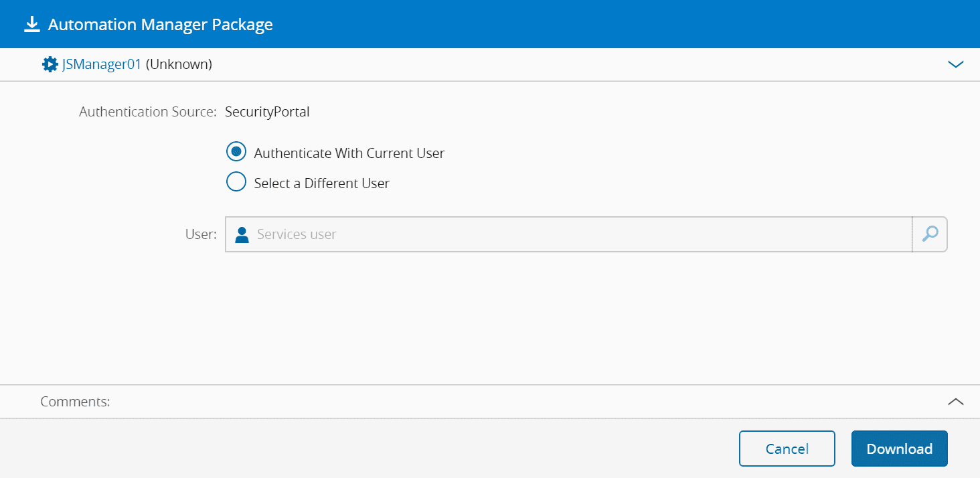This screenshot has height=478, width=980.
Task: Click the (Unknown) status text
Action: [x=179, y=64]
